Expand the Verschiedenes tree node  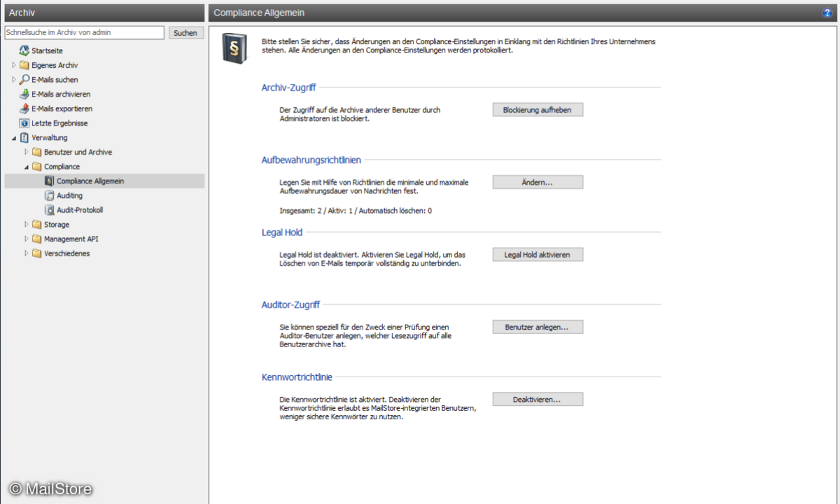[x=27, y=253]
